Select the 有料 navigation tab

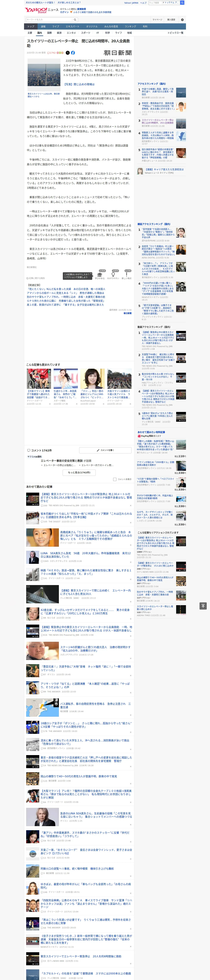145,27
